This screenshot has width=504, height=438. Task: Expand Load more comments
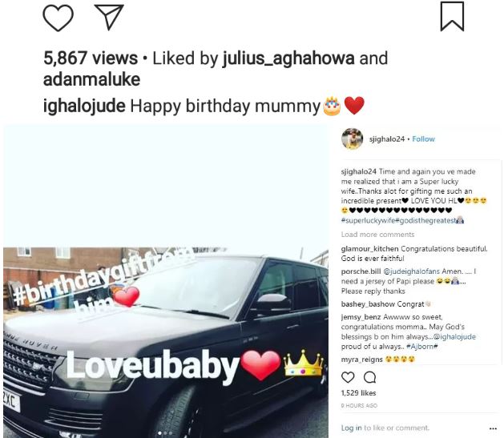[x=377, y=235]
